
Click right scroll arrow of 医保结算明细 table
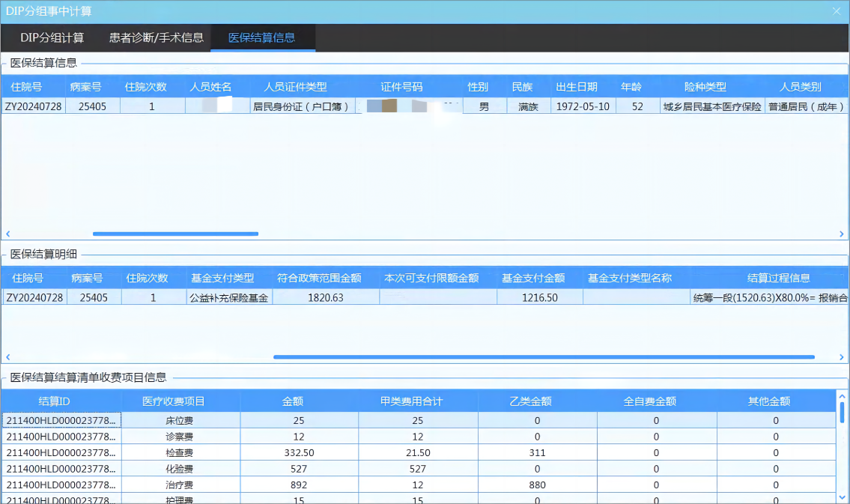click(841, 356)
